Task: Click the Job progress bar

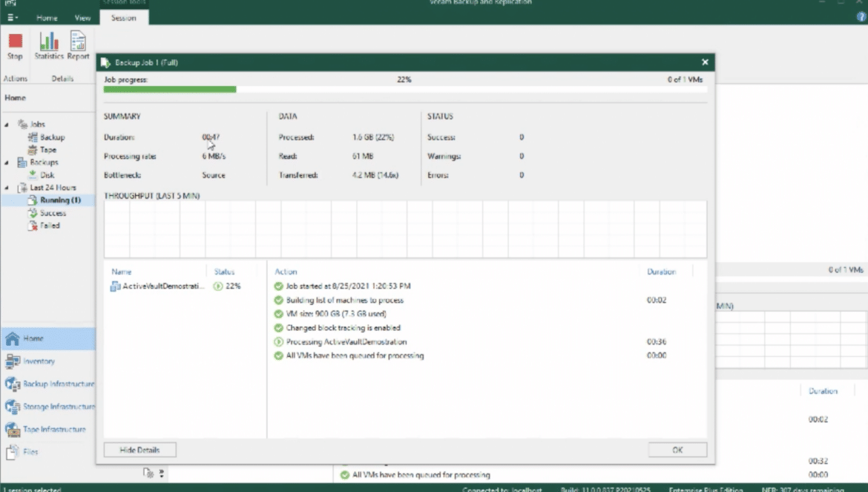Action: (x=405, y=89)
